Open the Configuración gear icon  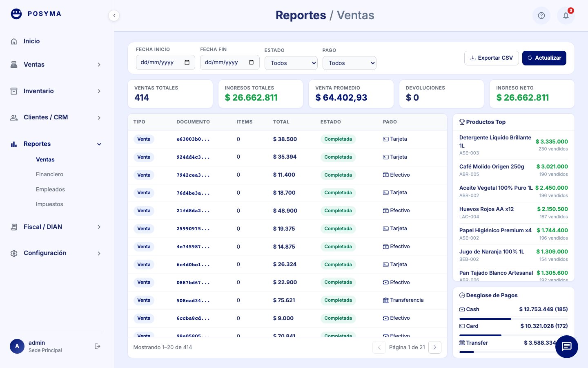pos(14,253)
